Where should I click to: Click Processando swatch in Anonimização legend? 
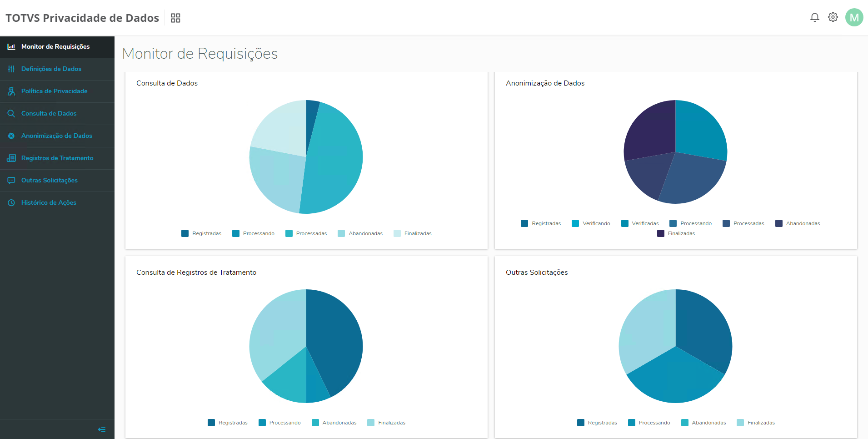click(673, 223)
